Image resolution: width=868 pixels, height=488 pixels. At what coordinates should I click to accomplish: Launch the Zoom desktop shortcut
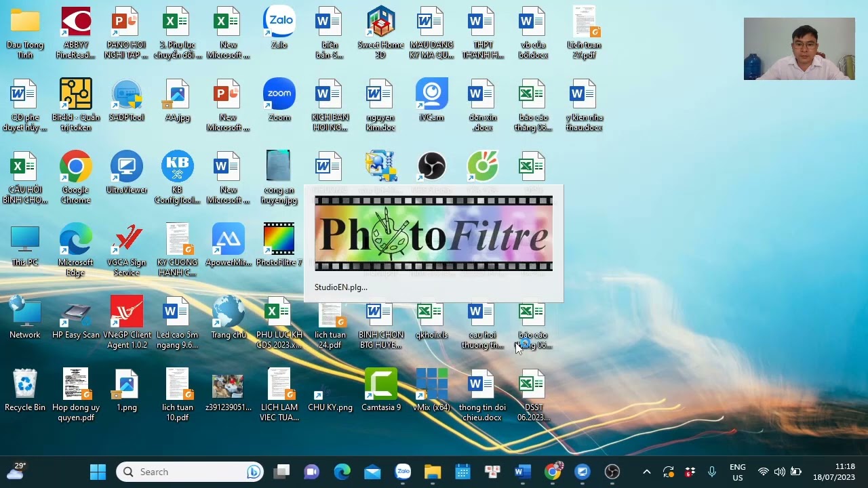click(x=279, y=100)
